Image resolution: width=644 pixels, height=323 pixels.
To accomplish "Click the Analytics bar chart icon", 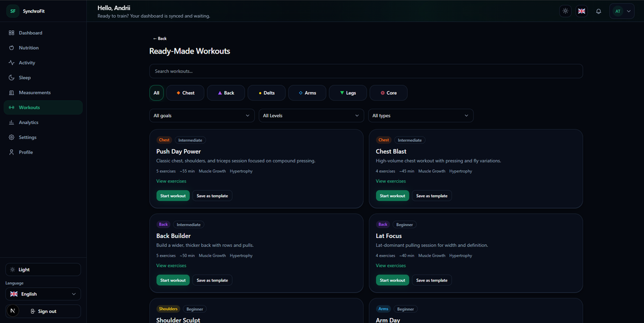I will coord(11,122).
